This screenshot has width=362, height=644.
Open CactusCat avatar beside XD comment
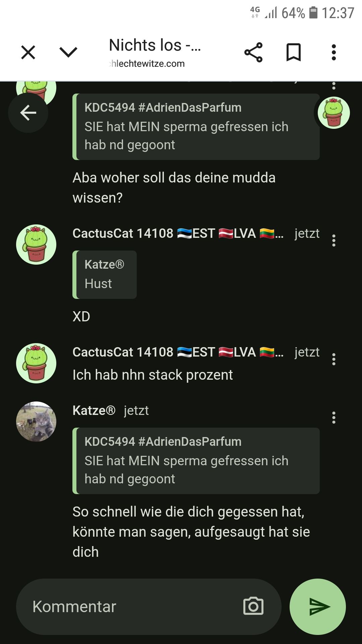tap(36, 245)
